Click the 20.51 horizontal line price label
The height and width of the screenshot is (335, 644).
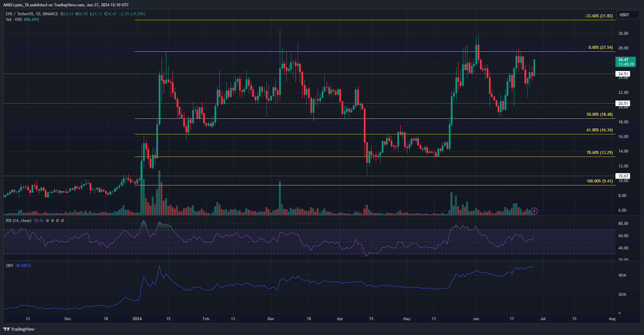[x=623, y=103]
